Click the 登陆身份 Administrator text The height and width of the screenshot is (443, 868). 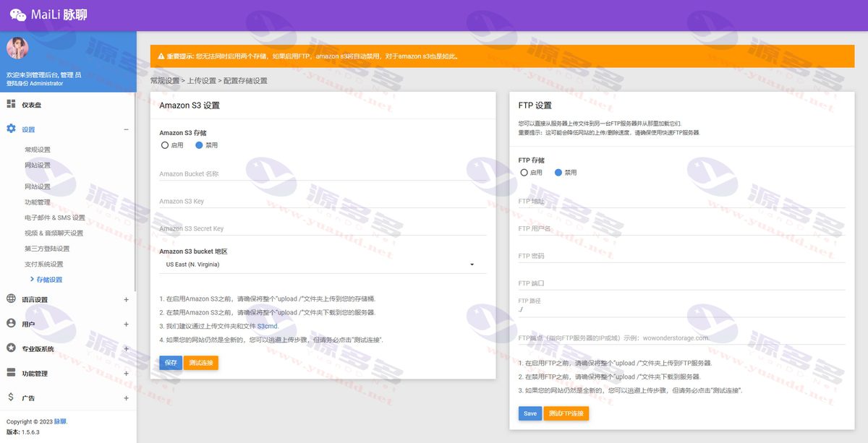click(35, 83)
